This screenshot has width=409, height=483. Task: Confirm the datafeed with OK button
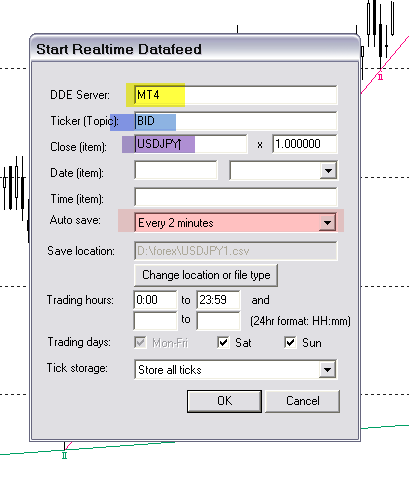[x=224, y=401]
